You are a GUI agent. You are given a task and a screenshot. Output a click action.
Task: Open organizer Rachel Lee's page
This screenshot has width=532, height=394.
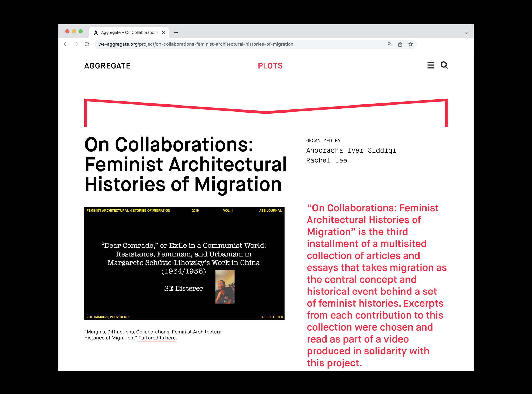pyautogui.click(x=327, y=160)
